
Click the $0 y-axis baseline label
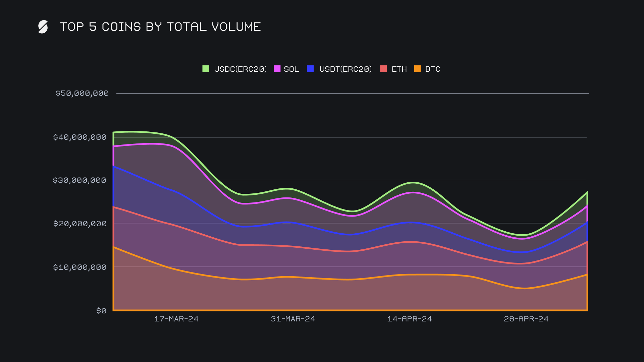point(101,311)
